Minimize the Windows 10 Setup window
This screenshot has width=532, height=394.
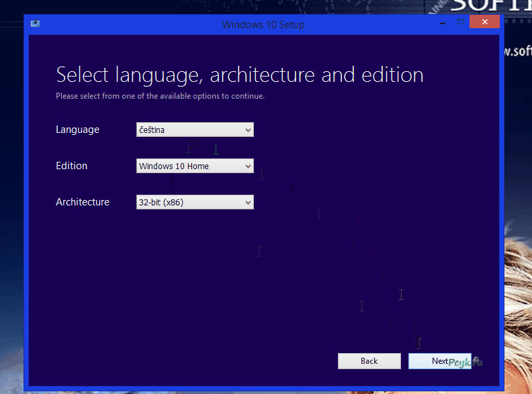click(x=443, y=23)
